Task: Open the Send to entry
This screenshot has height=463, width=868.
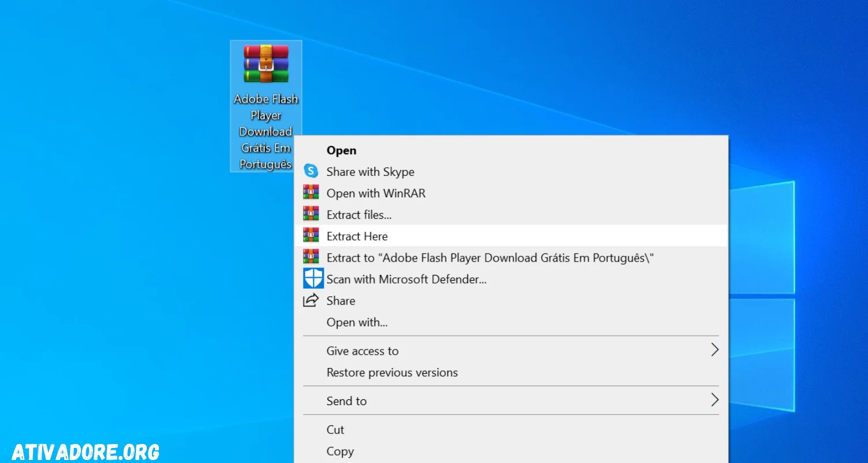Action: click(x=511, y=401)
